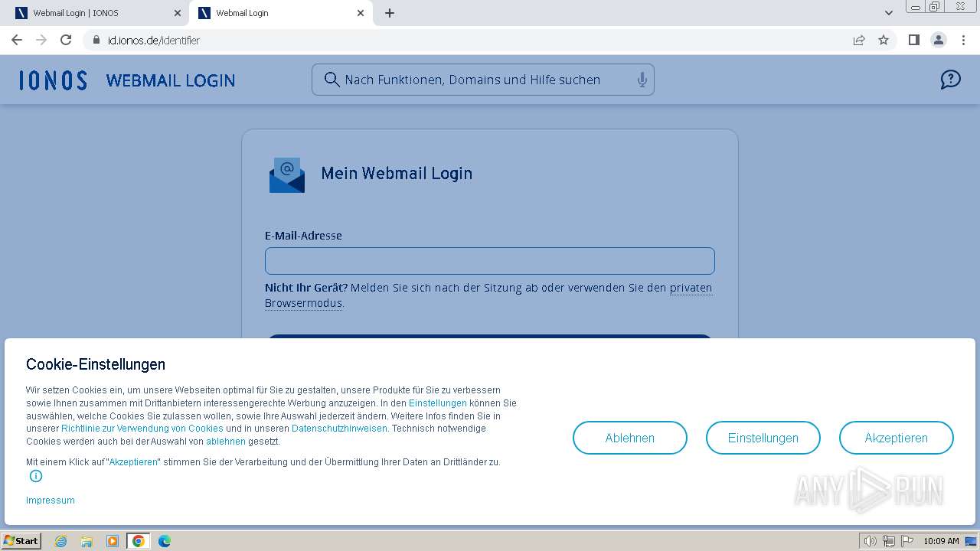Screen dimensions: 980x551
Task: Click the IONOS logo in header
Action: pos(53,80)
